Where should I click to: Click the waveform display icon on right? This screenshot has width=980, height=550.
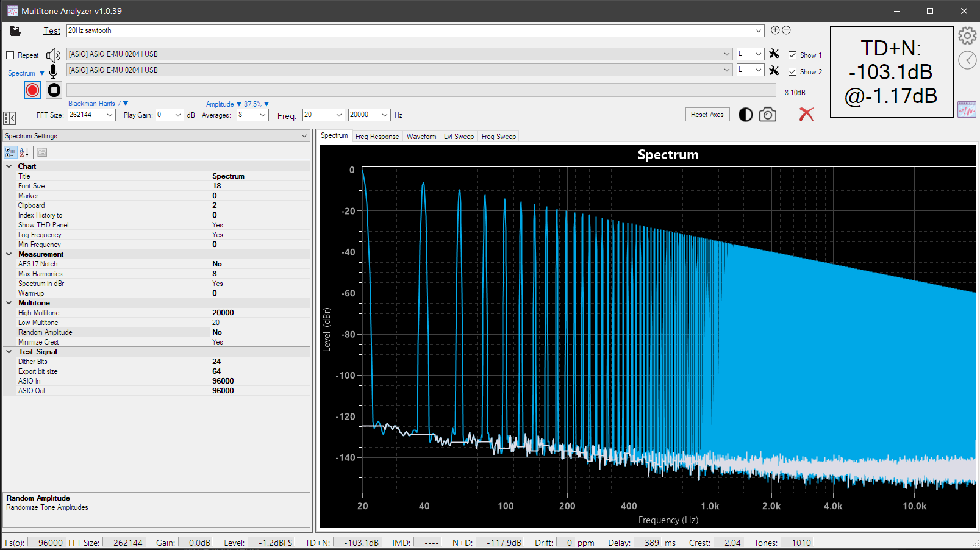[967, 110]
